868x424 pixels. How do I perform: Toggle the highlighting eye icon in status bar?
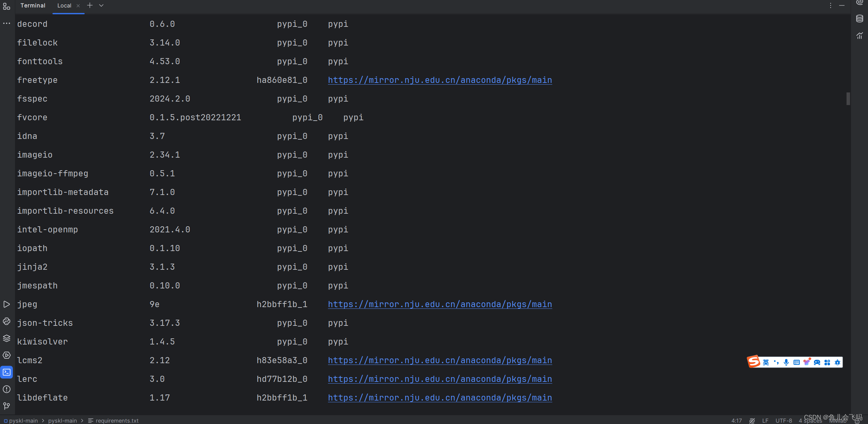click(x=751, y=421)
